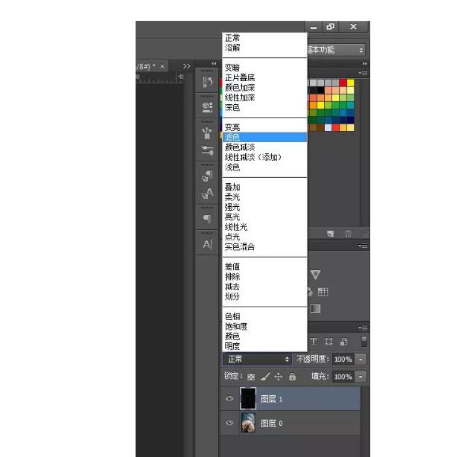
Task: Choose 差值 blend mode
Action: [232, 267]
